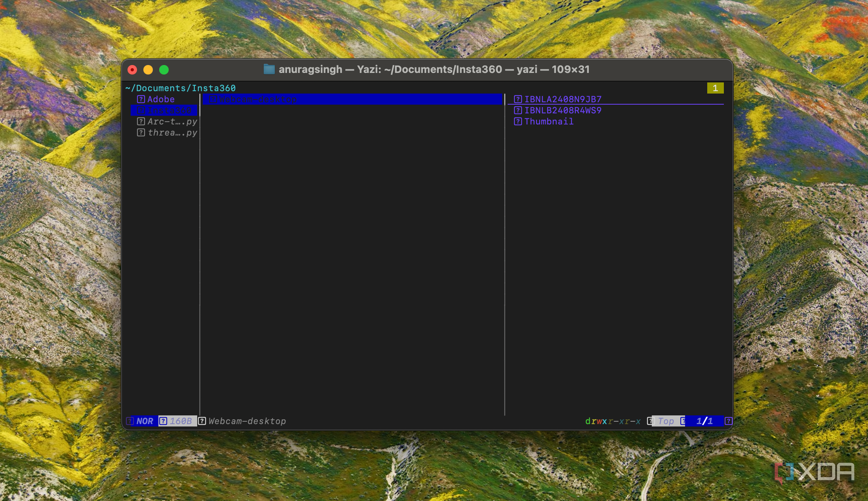Image resolution: width=868 pixels, height=501 pixels.
Task: Click the ~/Documents/Insta360 path header
Action: tap(181, 88)
